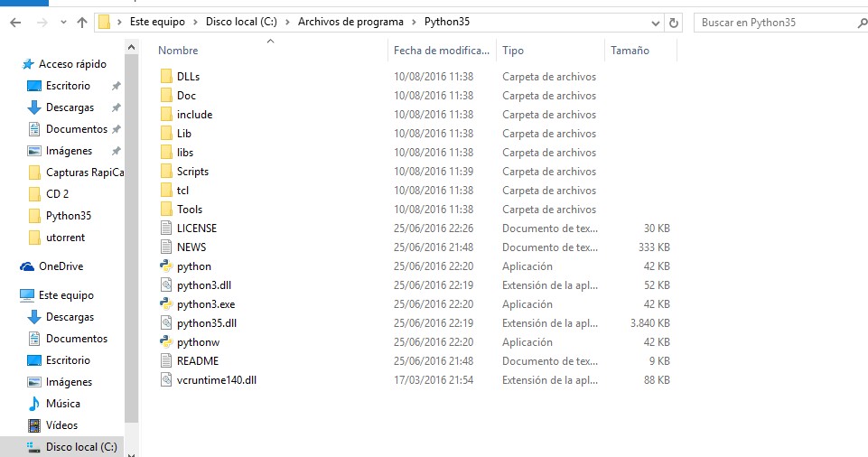
Task: Select the python3.dll file icon
Action: click(x=166, y=284)
